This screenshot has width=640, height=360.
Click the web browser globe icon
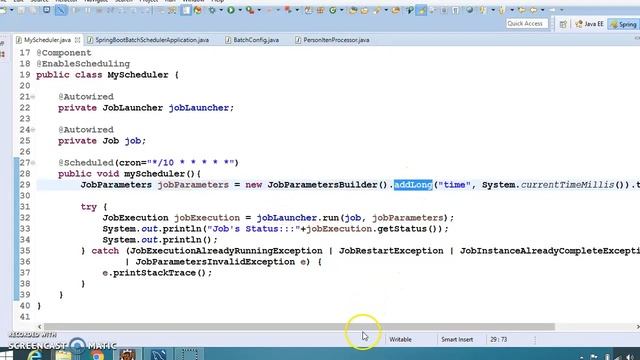(470, 10)
